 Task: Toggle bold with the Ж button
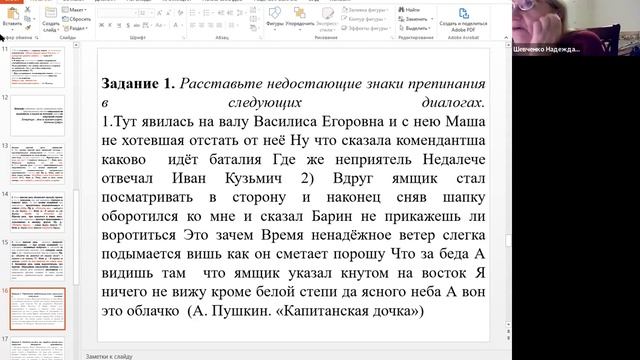pyautogui.click(x=101, y=25)
